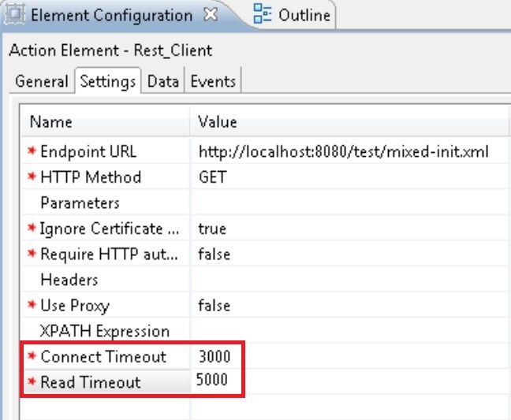511x420 pixels.
Task: Click the XPATH Expression value cell
Action: coord(347,331)
